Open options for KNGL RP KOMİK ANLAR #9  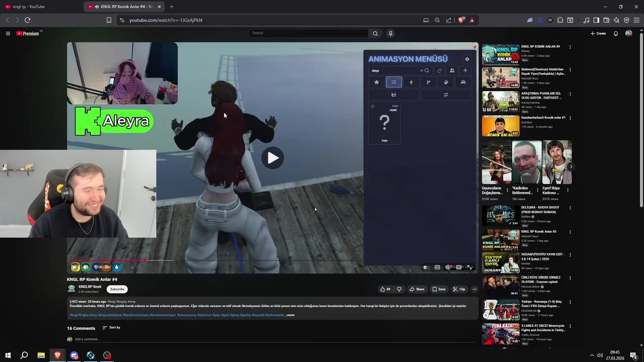click(570, 47)
